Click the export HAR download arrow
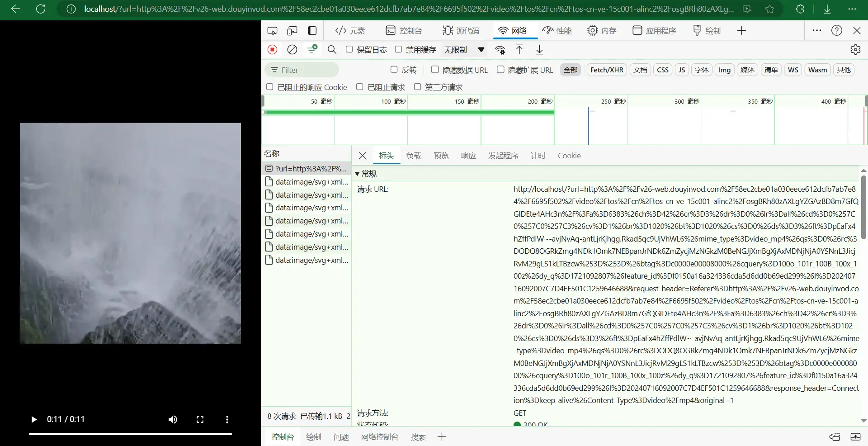This screenshot has width=868, height=446. click(539, 50)
